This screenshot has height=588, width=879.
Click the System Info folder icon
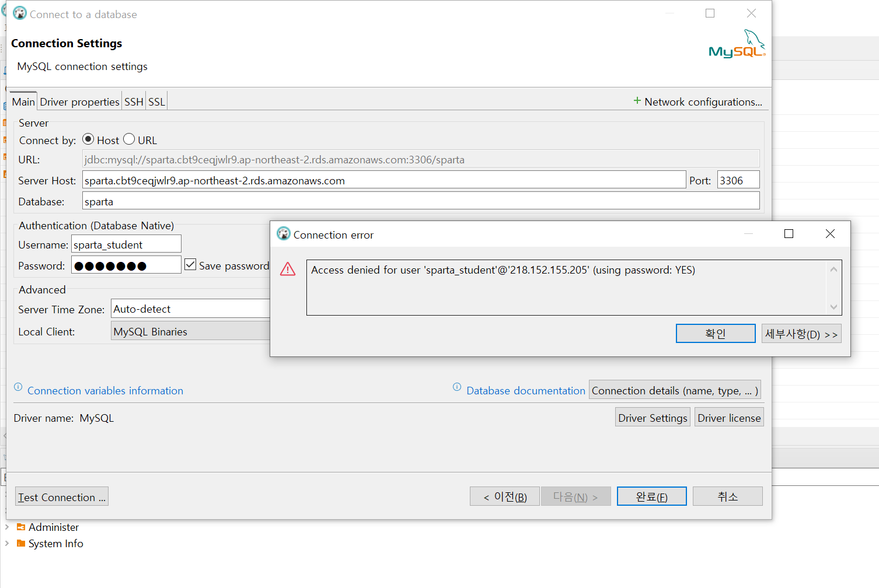click(x=21, y=543)
